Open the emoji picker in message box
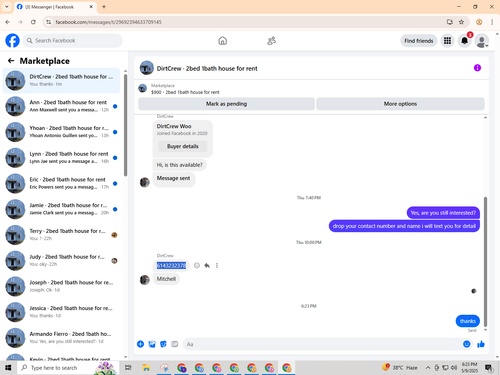The width and height of the screenshot is (500, 375). (x=467, y=344)
